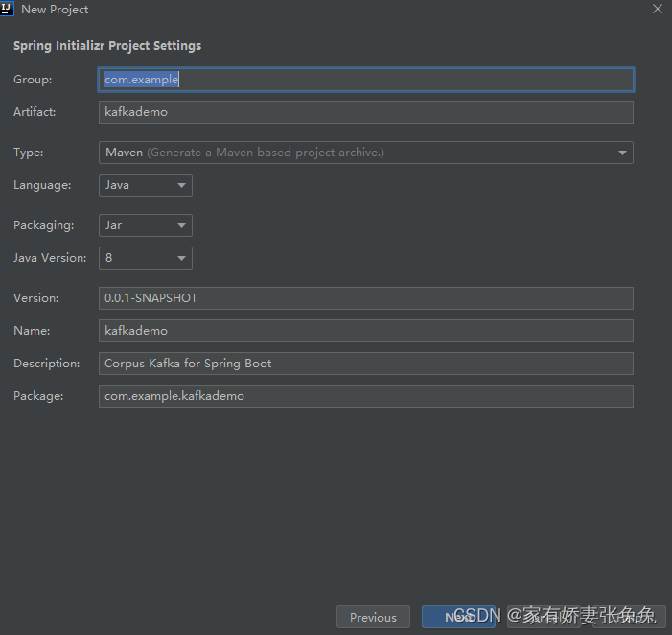Focus the Artifact field containing kafkademo
This screenshot has width=672, height=635.
366,112
